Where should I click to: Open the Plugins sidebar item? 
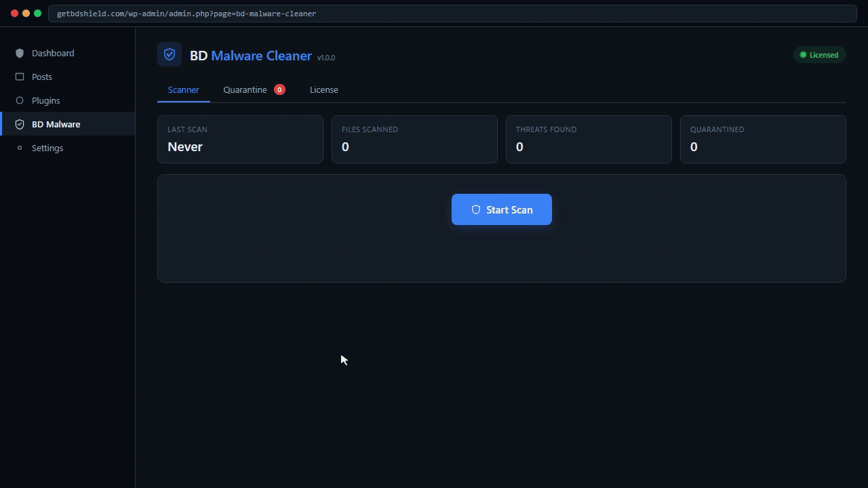coord(68,100)
